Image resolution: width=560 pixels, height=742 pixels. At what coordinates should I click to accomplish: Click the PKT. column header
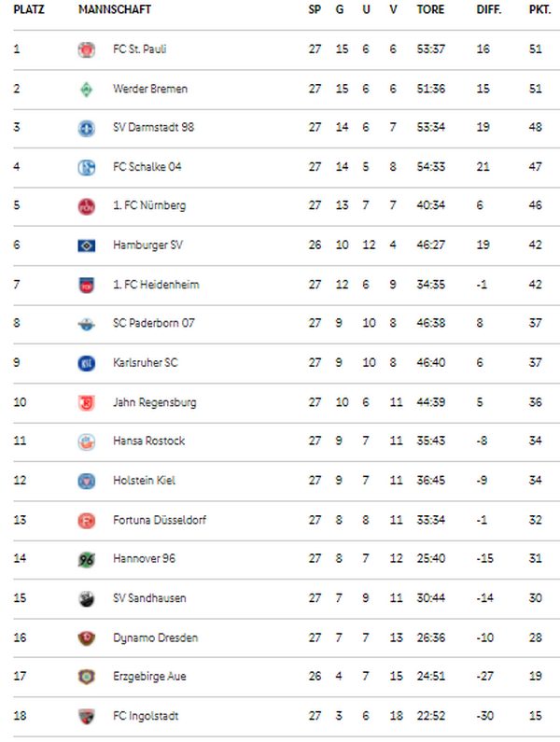tap(539, 9)
